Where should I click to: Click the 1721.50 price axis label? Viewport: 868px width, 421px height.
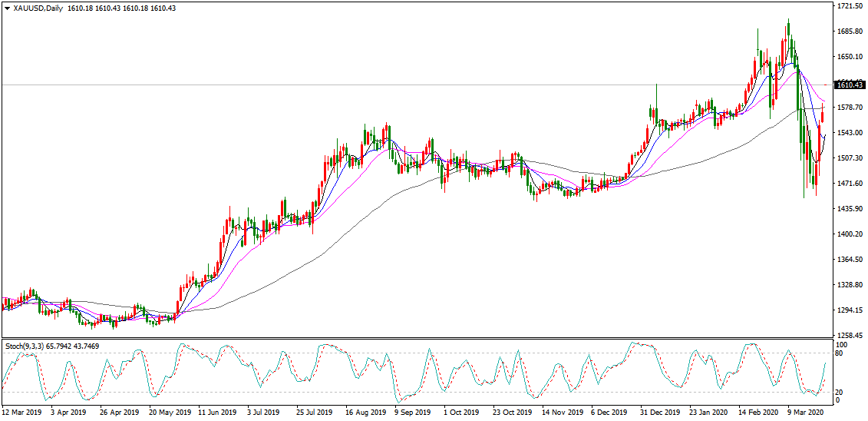click(850, 6)
